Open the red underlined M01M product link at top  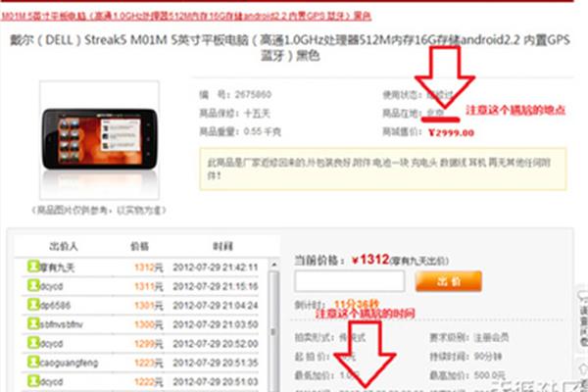186,16
